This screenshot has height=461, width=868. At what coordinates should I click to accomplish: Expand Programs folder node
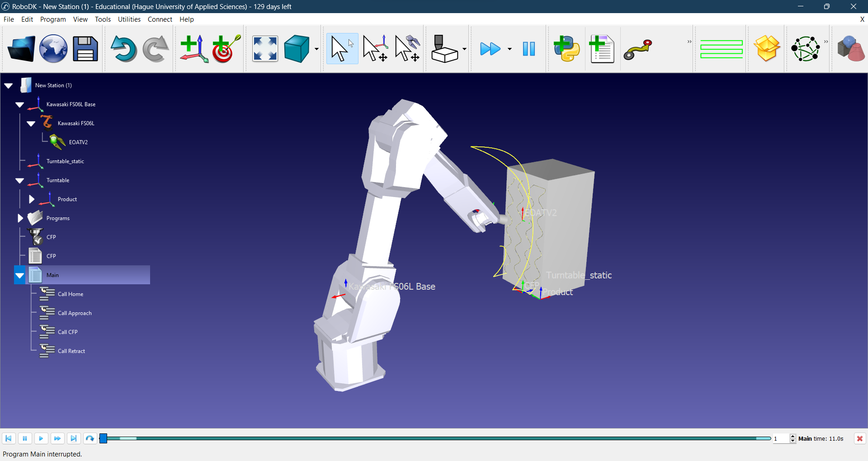tap(20, 218)
